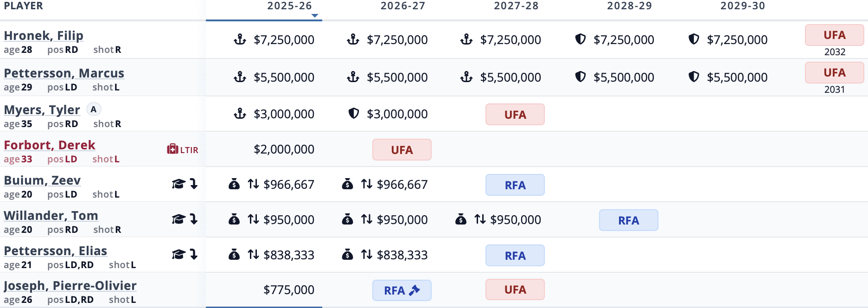Click Tom Willander's 2025-26 money bag icon
The image size is (868, 308).
[x=234, y=219]
